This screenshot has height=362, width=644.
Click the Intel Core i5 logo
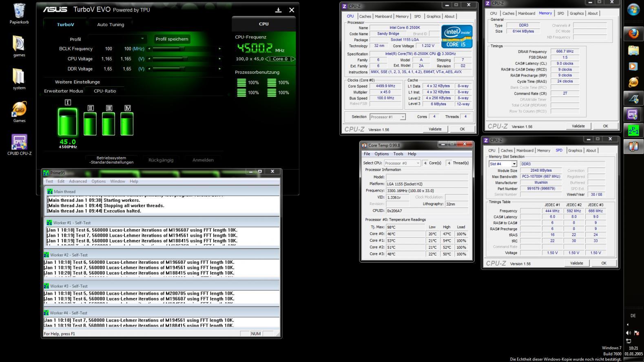(x=457, y=37)
